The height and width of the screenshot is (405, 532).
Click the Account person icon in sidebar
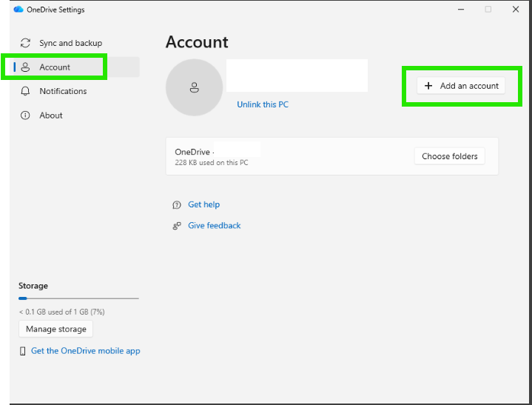pyautogui.click(x=25, y=67)
